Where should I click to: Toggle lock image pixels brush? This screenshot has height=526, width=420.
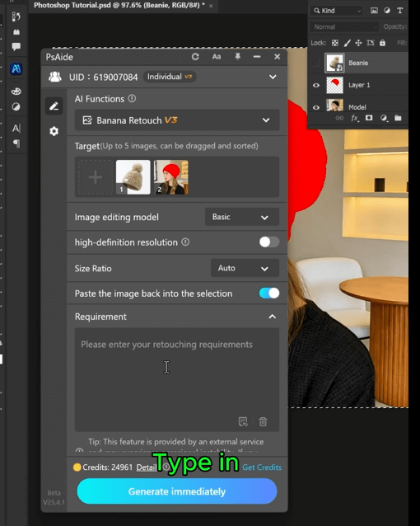(348, 43)
